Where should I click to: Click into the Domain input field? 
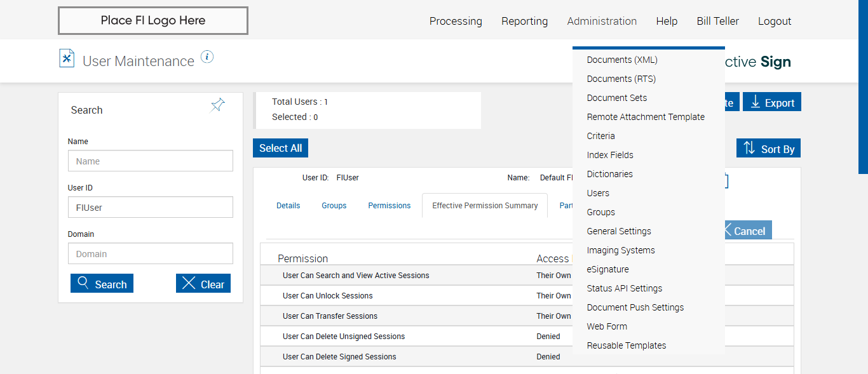(x=151, y=254)
